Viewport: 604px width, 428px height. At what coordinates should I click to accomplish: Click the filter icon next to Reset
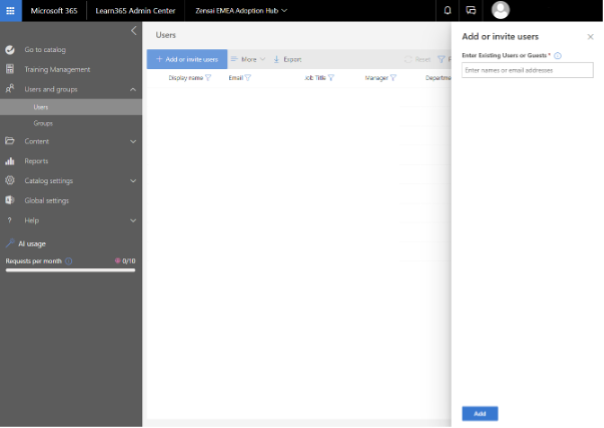[441, 59]
